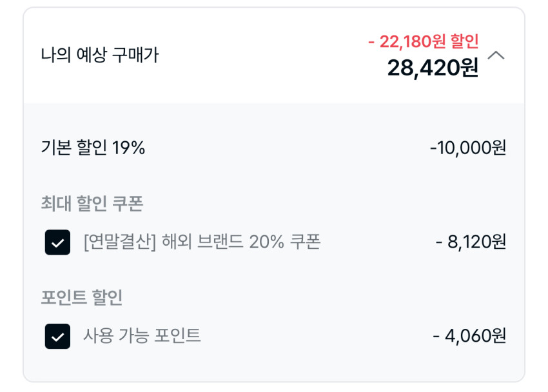Image resolution: width=548 pixels, height=392 pixels.
Task: Uncheck the 해외 브랜드 20% 쿠폰 checkbox
Action: 57,242
